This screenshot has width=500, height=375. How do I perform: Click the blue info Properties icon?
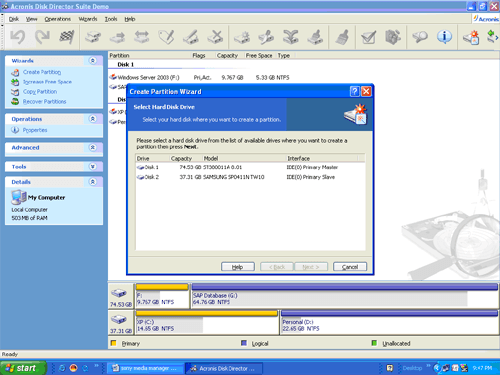(444, 37)
